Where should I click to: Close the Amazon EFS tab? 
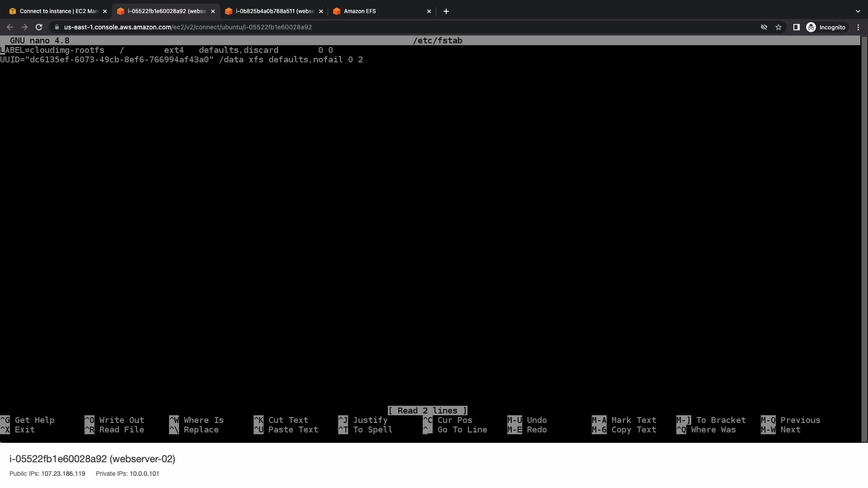pos(429,11)
